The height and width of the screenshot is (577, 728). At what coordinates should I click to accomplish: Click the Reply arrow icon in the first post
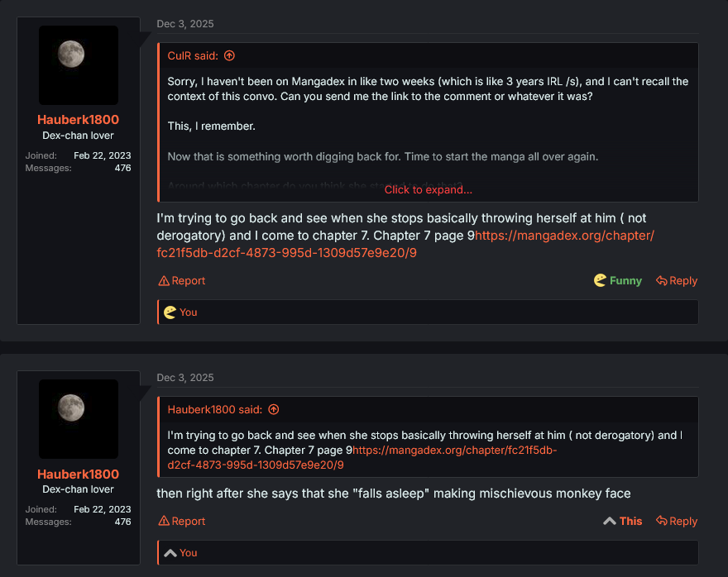click(x=662, y=281)
